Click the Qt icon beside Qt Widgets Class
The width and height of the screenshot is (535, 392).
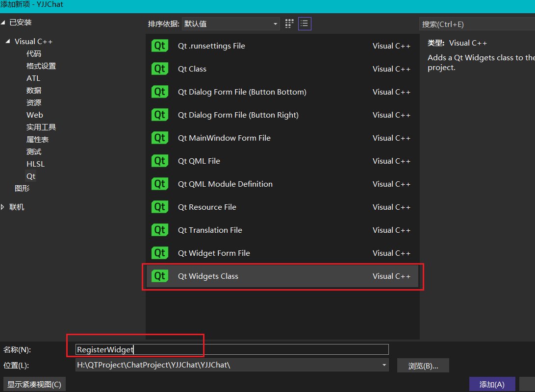160,276
